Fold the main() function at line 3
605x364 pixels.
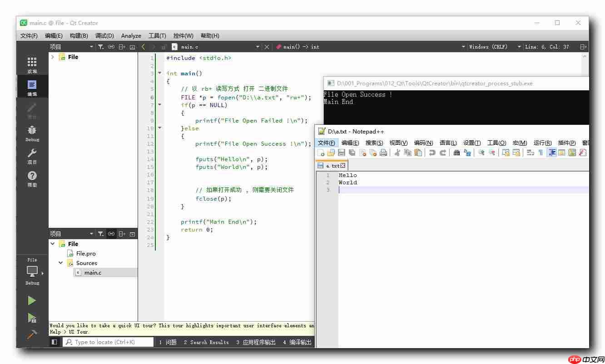pyautogui.click(x=159, y=73)
